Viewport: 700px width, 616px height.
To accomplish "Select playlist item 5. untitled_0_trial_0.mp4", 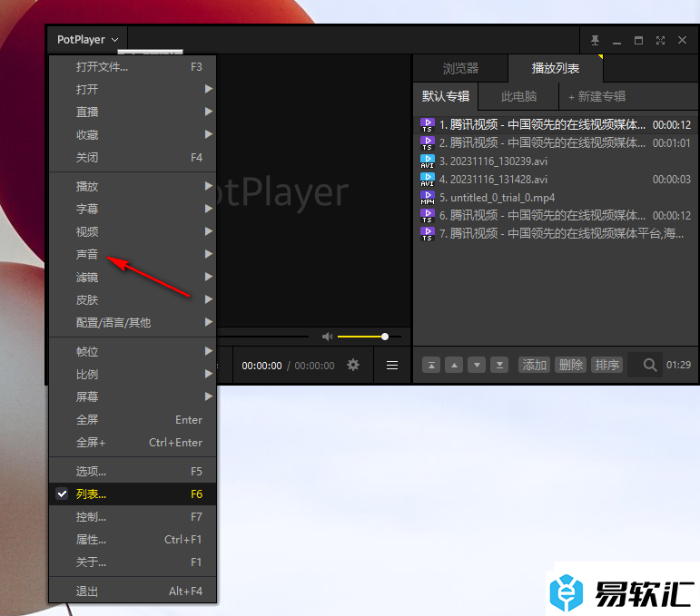I will point(556,198).
